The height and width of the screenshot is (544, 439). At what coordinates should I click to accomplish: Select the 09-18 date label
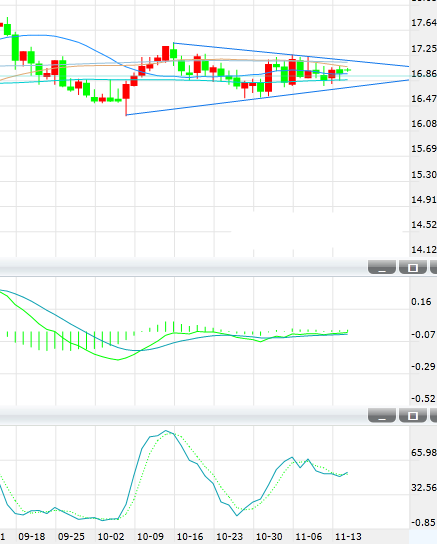click(32, 536)
